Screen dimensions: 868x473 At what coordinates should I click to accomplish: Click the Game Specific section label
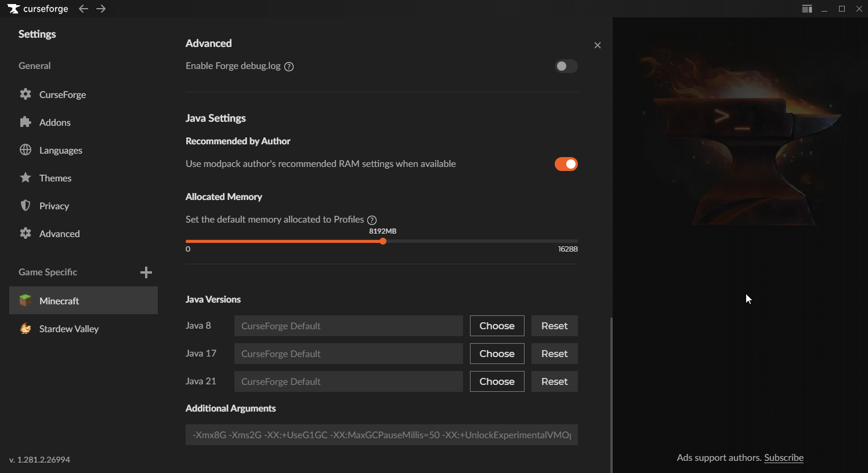tap(48, 272)
